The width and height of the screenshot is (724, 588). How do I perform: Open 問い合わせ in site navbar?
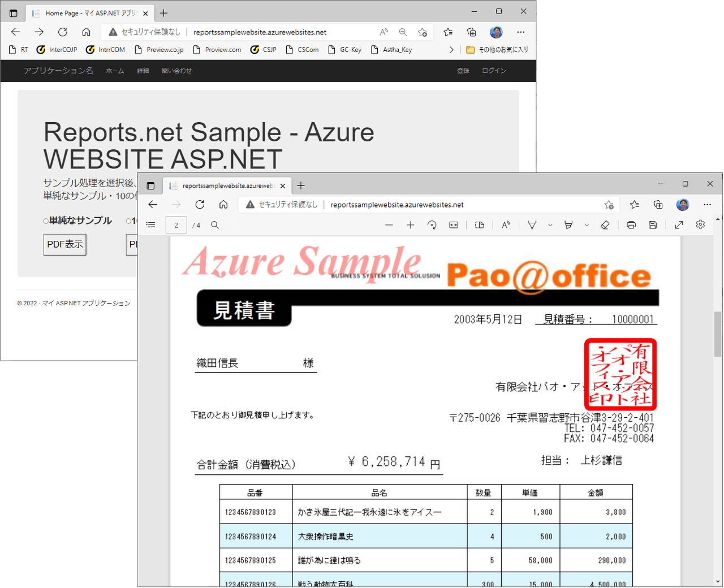177,71
